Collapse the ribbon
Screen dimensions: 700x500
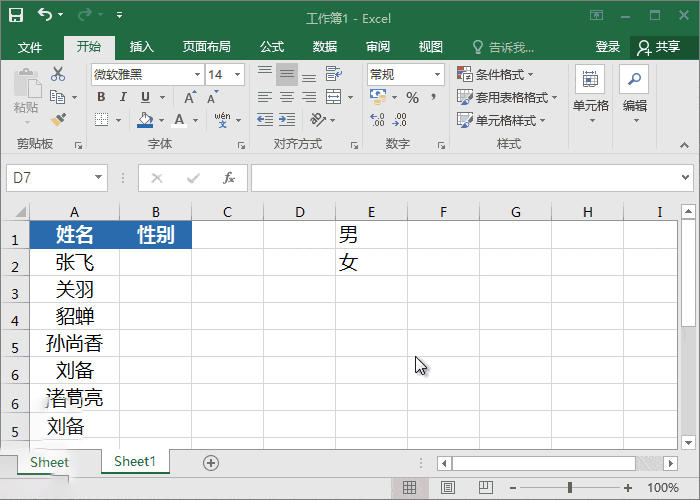point(684,146)
